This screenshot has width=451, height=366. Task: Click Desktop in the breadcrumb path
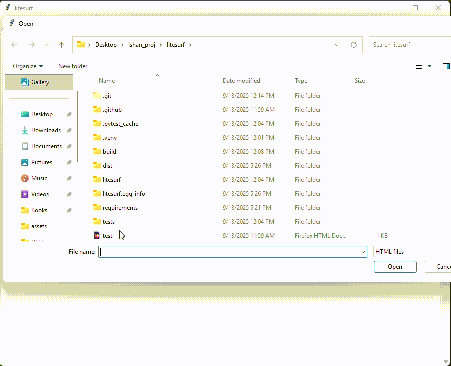coord(106,45)
